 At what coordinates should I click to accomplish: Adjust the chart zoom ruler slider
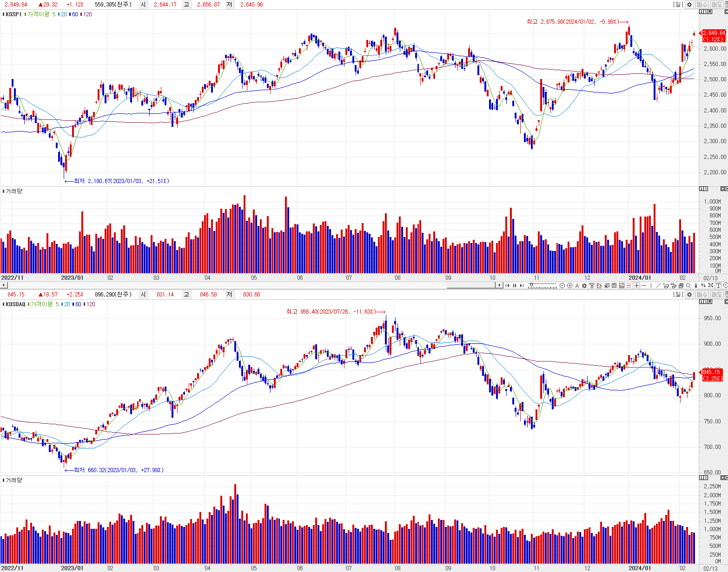pyautogui.click(x=543, y=285)
